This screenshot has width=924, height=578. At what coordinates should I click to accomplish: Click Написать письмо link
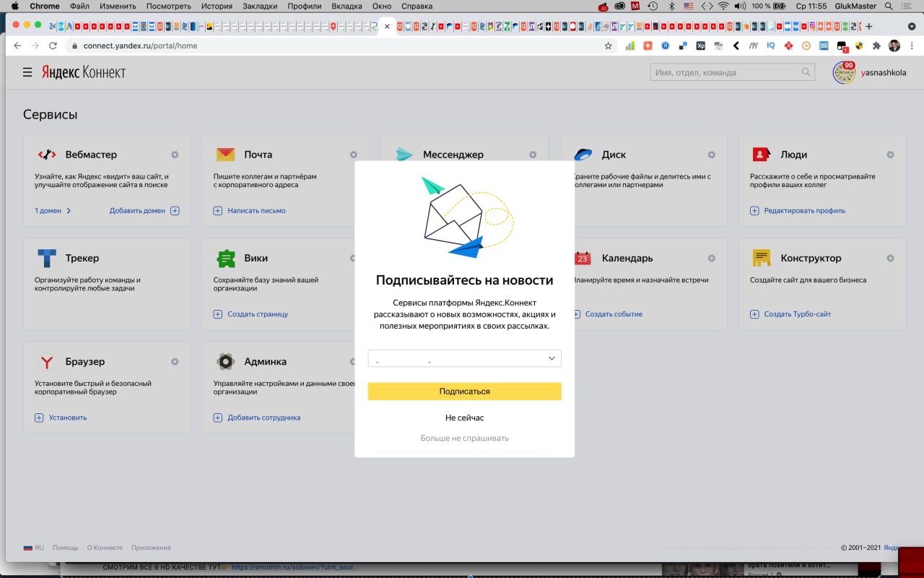(249, 211)
